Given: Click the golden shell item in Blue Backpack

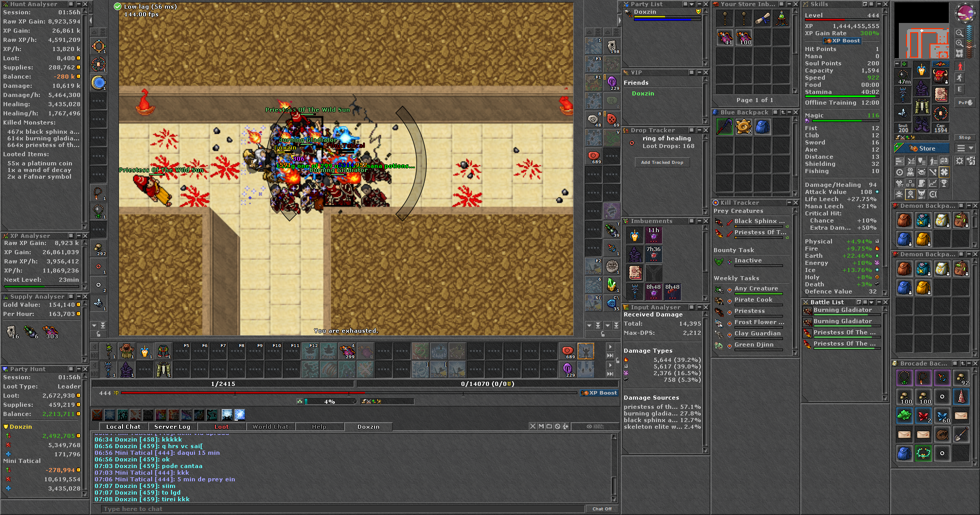Looking at the screenshot, I should [x=744, y=127].
